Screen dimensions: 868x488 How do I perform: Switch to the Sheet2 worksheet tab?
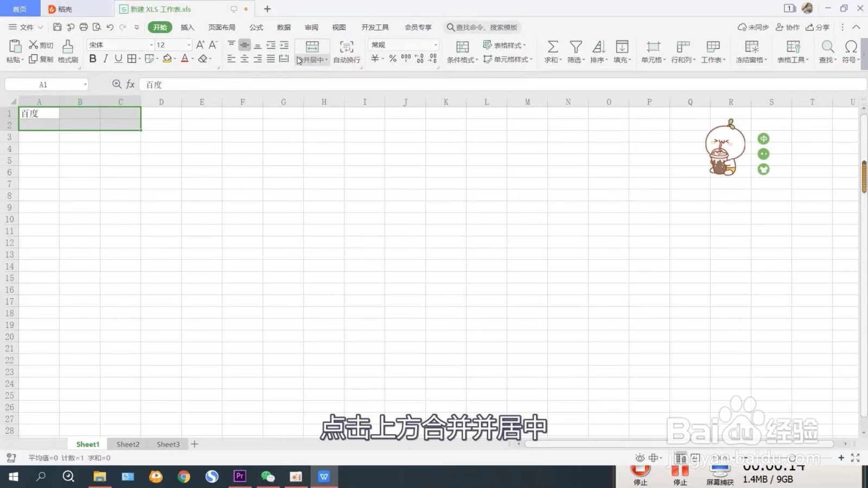[x=128, y=444]
